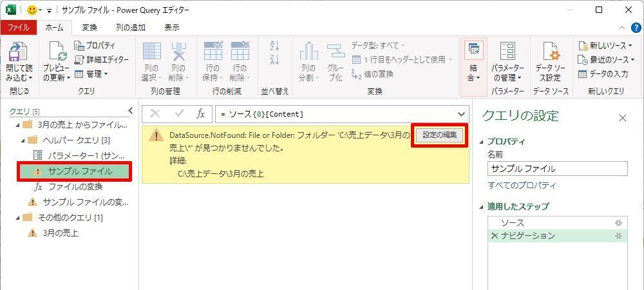Open the Combine (結合) menu

click(x=474, y=67)
